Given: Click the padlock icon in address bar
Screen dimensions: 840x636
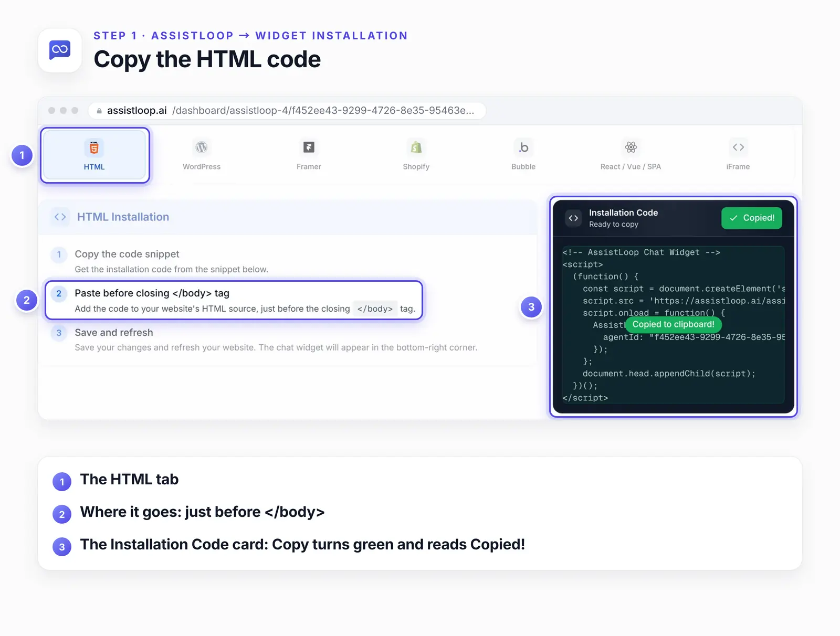Looking at the screenshot, I should (99, 111).
